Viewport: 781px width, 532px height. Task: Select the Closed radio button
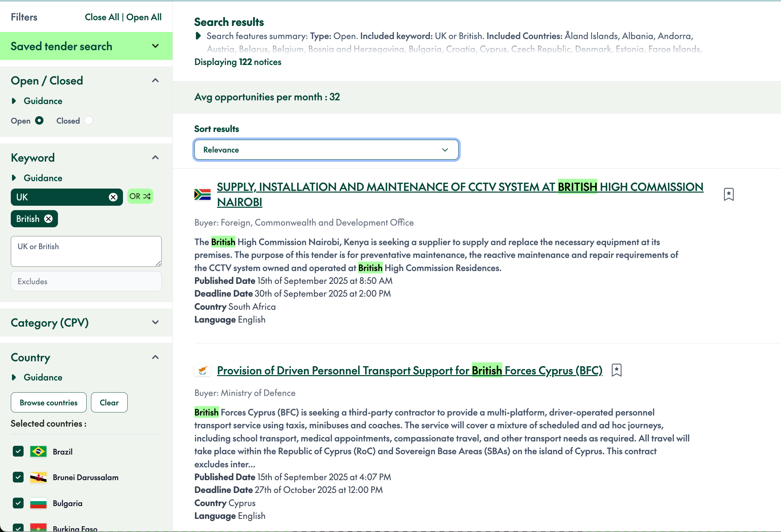(x=88, y=120)
